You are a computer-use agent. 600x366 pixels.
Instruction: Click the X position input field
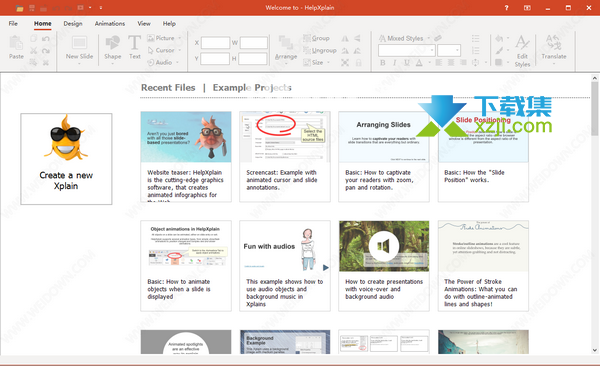point(215,42)
